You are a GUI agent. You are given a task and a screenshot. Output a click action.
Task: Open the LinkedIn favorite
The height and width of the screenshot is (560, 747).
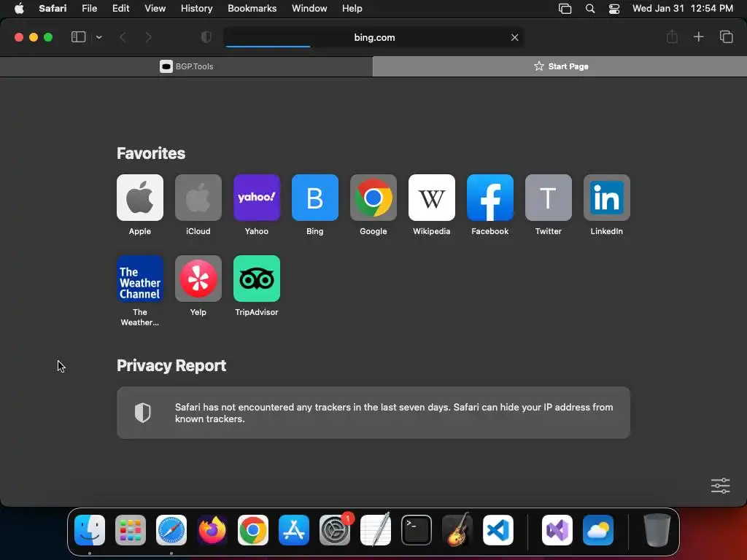606,198
